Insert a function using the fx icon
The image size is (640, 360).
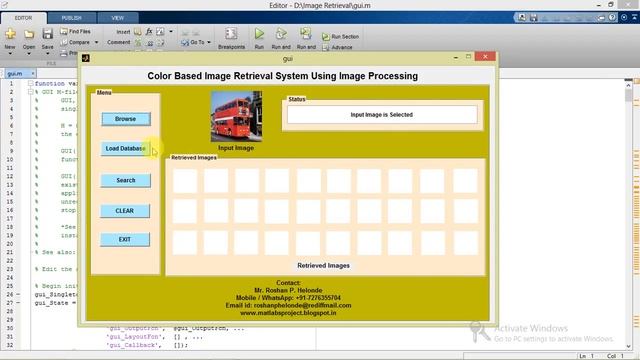point(149,31)
